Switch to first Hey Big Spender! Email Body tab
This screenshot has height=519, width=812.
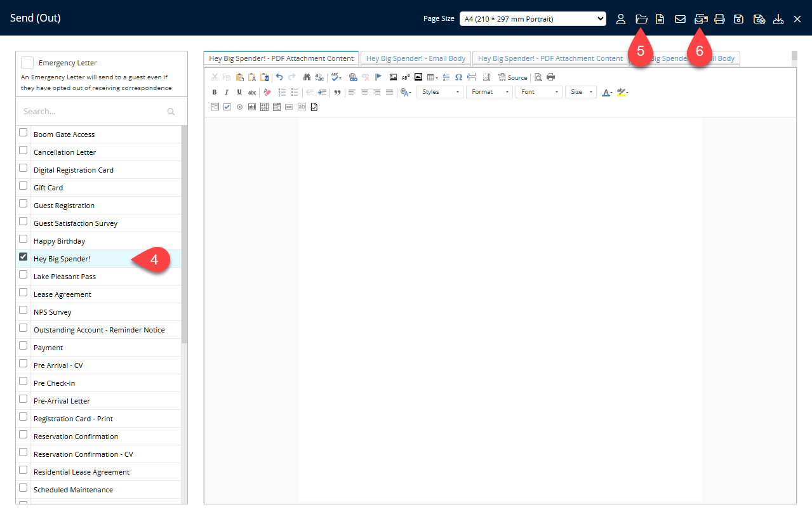(416, 58)
